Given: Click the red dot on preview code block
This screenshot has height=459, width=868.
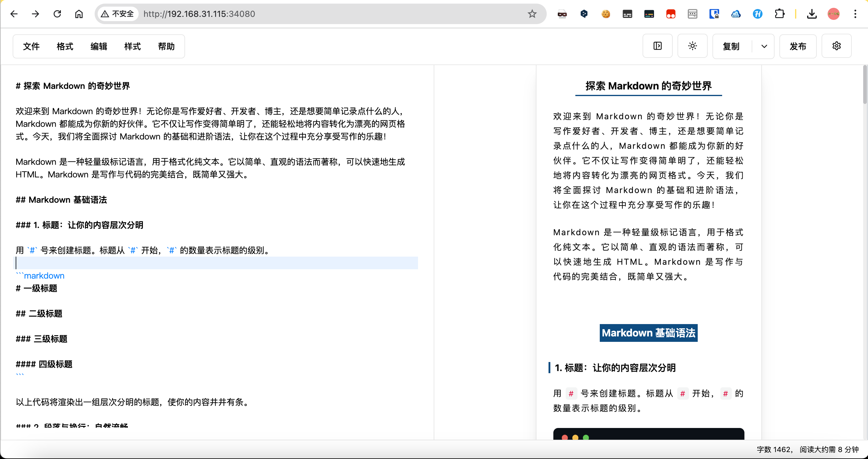Looking at the screenshot, I should pos(565,437).
